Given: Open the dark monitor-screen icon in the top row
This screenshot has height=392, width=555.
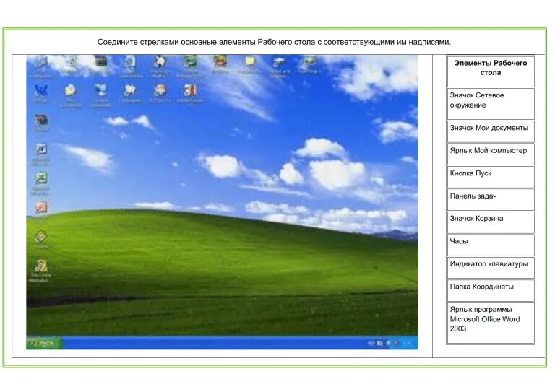Looking at the screenshot, I should click(x=101, y=62).
